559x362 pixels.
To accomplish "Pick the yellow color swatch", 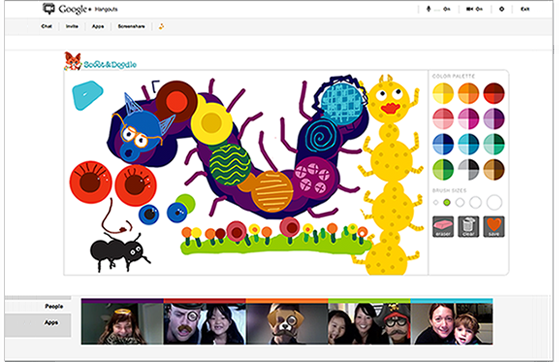I will (443, 93).
